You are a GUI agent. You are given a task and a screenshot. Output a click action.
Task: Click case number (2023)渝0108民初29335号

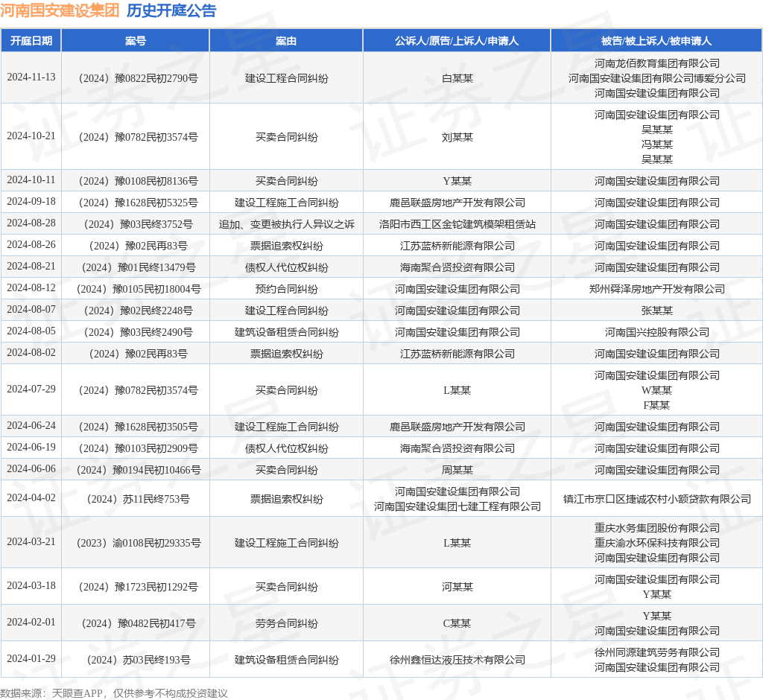pos(138,543)
